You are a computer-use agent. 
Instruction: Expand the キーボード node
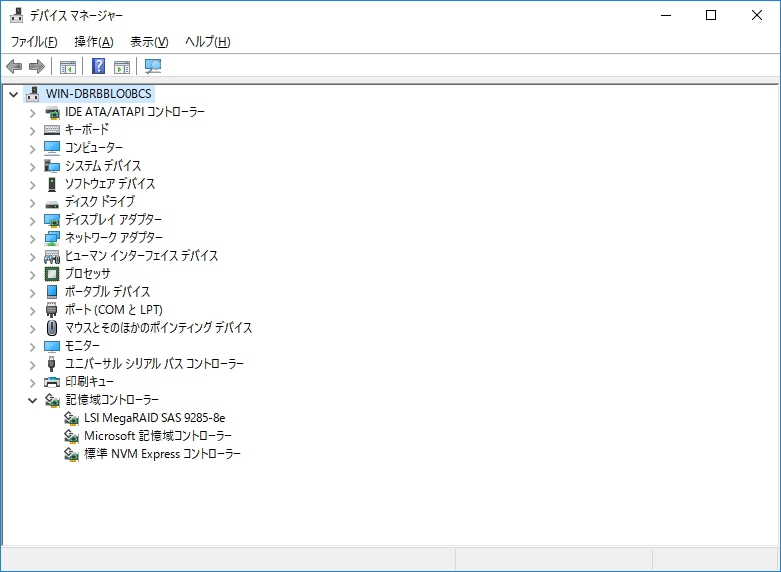[32, 131]
